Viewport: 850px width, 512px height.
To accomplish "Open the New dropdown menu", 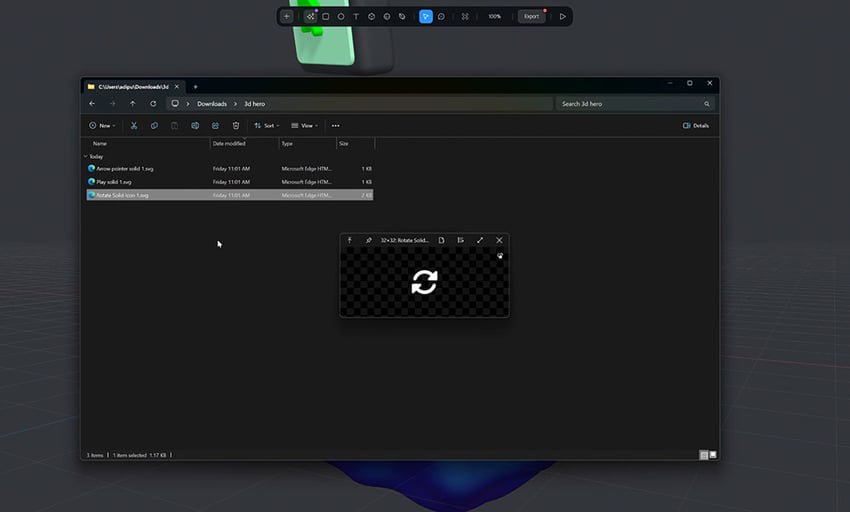I will (102, 125).
